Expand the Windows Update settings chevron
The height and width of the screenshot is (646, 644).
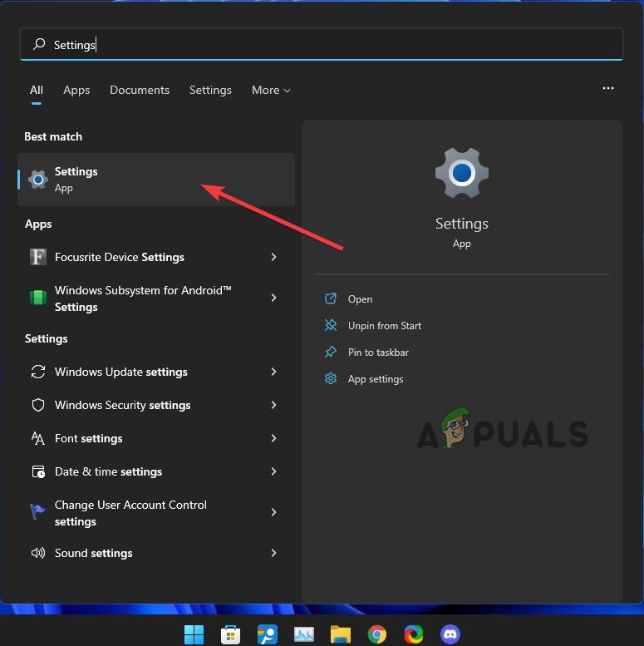coord(274,372)
